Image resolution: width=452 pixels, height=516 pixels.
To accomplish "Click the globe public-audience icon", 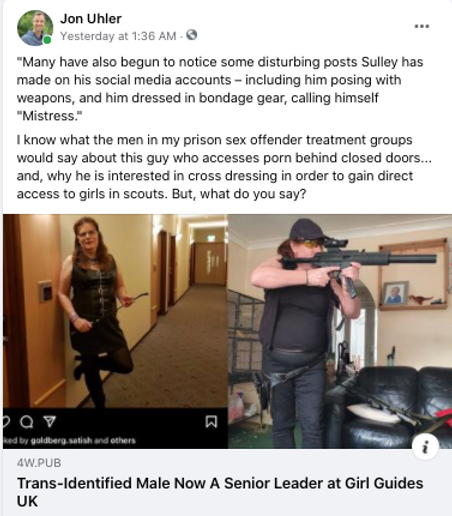I will pos(191,35).
